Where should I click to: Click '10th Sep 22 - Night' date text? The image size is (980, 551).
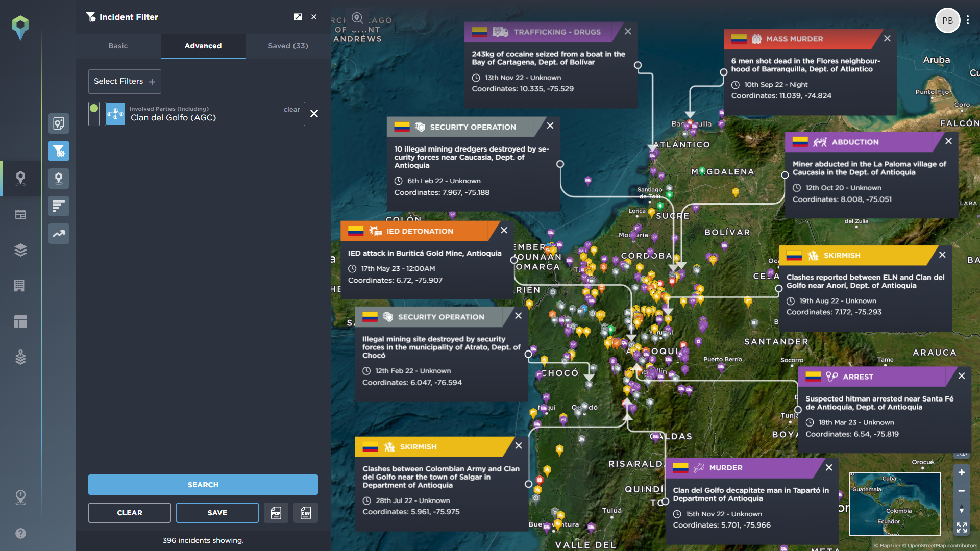(776, 85)
